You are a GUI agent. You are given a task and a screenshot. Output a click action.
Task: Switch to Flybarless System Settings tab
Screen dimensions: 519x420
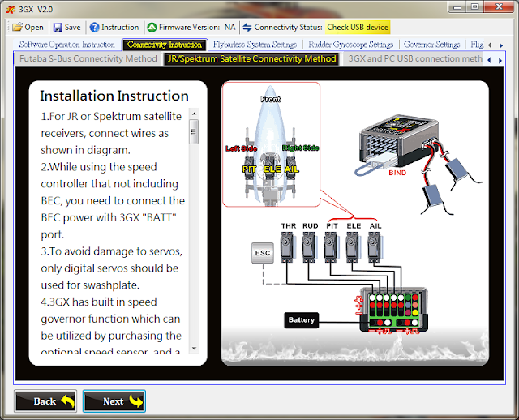point(255,45)
